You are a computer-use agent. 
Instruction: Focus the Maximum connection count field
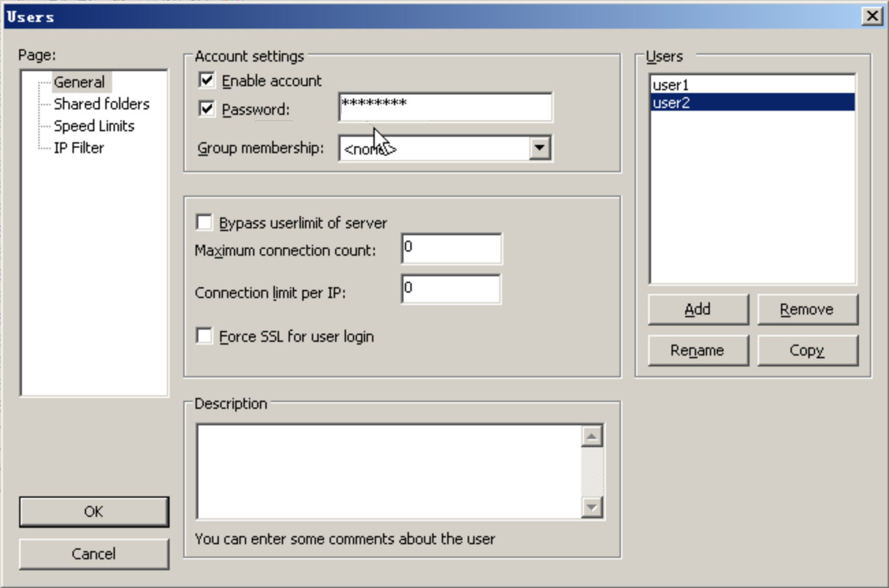point(451,249)
